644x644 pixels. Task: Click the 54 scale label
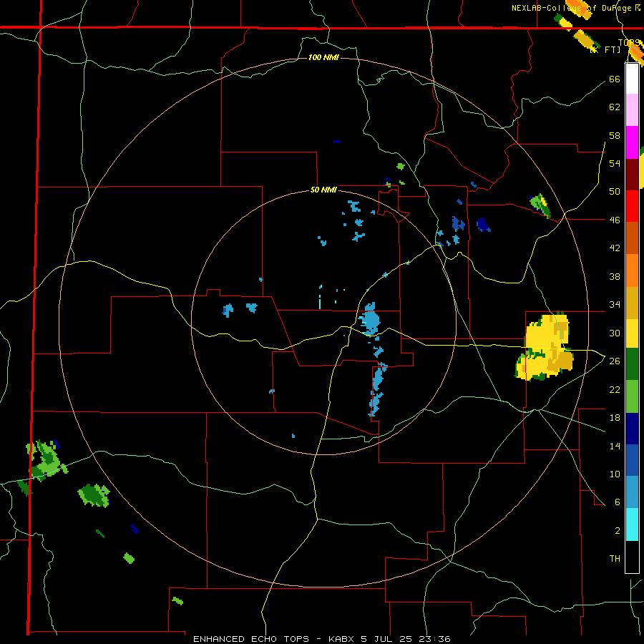pyautogui.click(x=615, y=163)
